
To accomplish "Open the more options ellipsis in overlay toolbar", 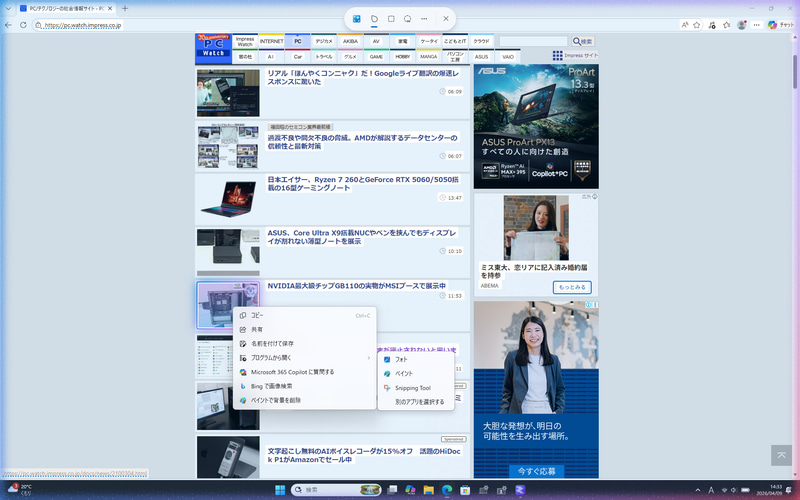I will point(424,19).
